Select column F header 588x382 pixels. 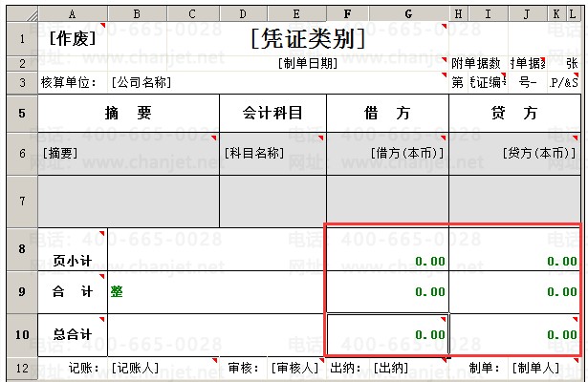point(348,14)
